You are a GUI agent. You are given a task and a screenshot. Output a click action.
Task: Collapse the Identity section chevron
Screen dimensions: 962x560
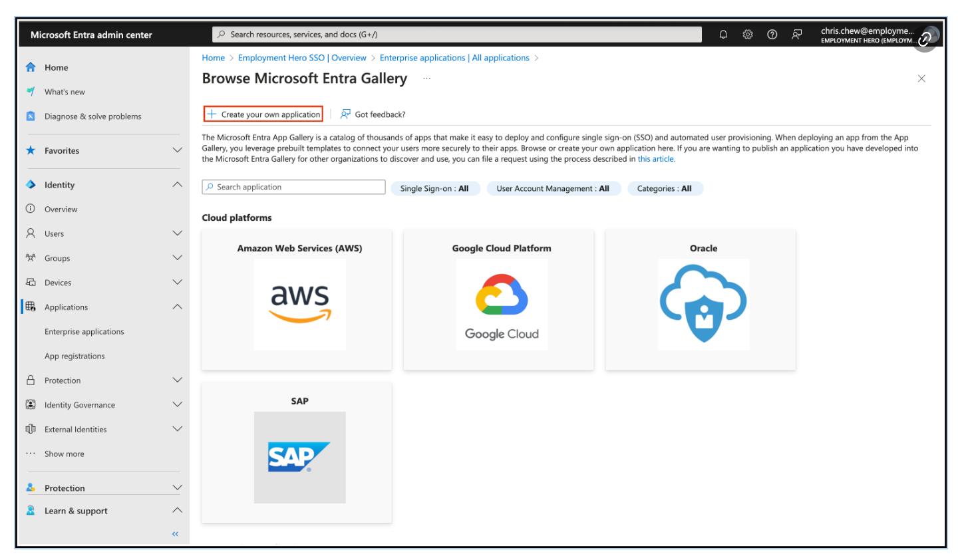pos(177,185)
